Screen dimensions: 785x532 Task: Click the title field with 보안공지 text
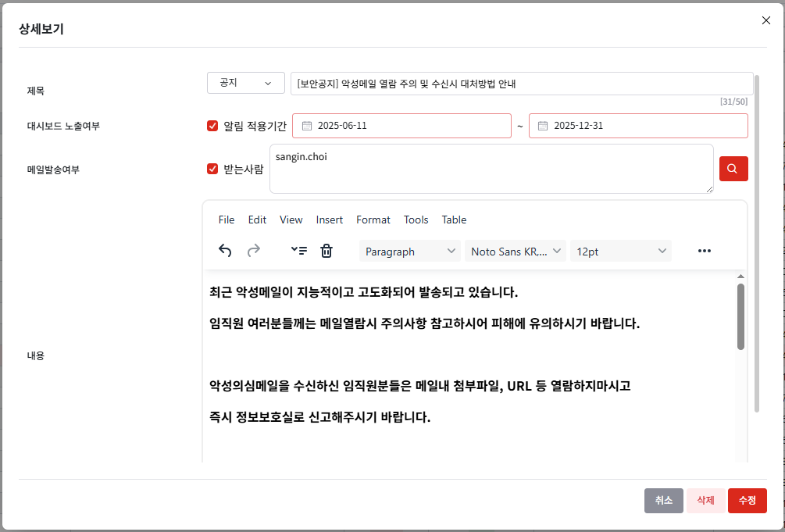[522, 84]
